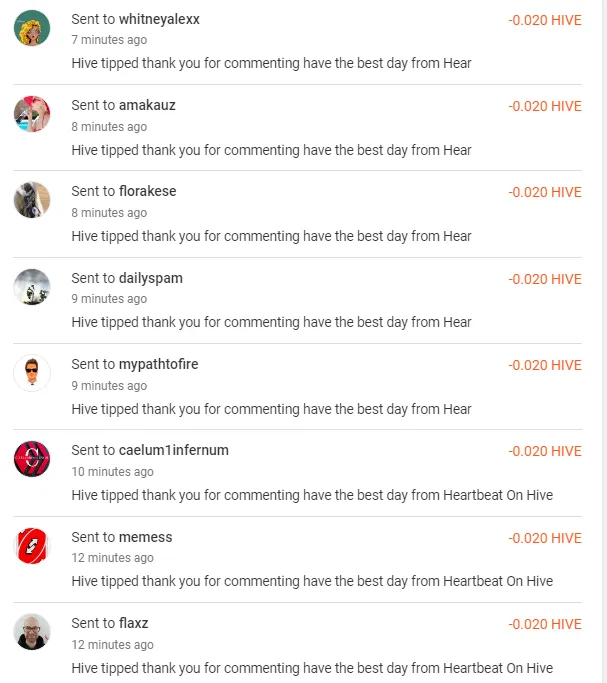Click amakauz's profile avatar
The width and height of the screenshot is (607, 683).
32,114
